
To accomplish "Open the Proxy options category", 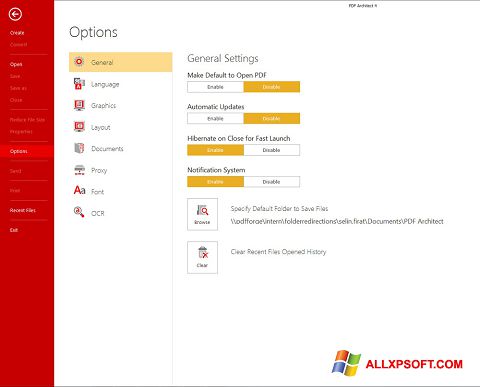I will (121, 170).
